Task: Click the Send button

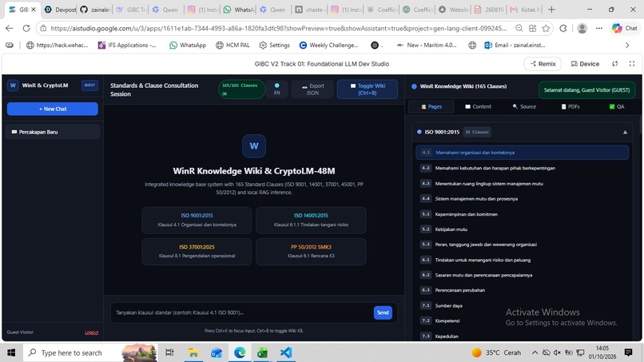Action: 383,312
